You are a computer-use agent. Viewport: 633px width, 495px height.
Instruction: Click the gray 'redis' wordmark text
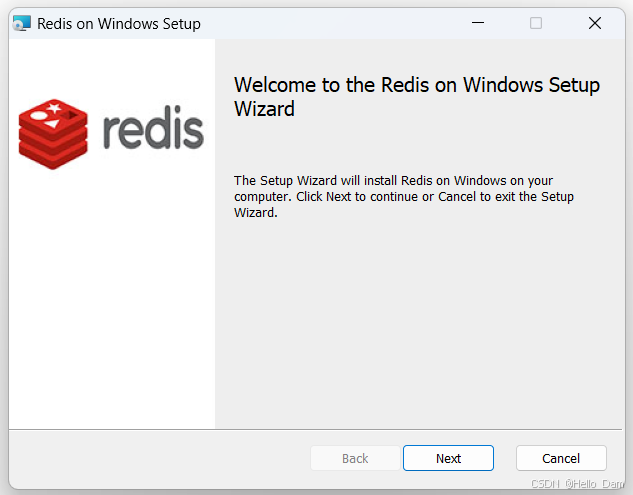coord(153,131)
